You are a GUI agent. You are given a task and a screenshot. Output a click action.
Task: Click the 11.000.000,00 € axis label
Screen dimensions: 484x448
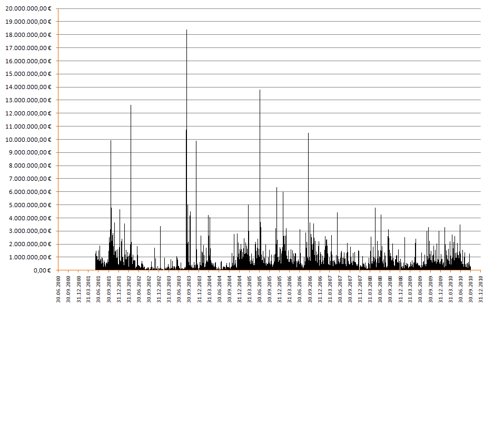28,126
